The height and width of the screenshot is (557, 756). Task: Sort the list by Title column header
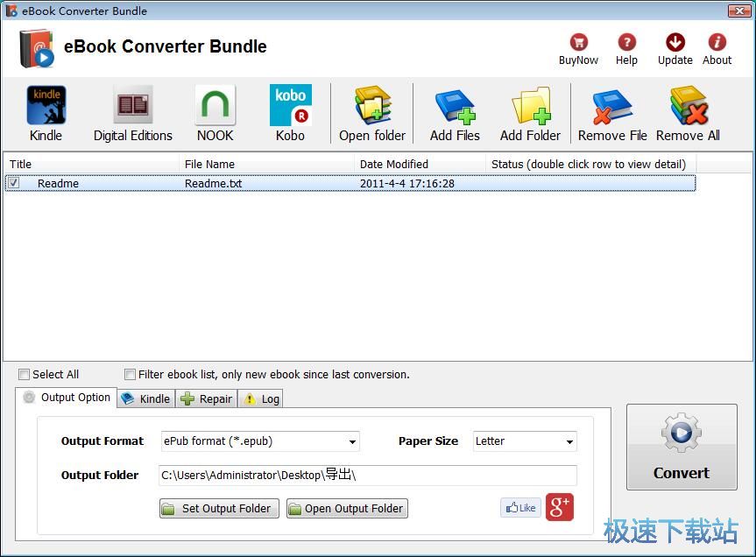click(x=91, y=165)
